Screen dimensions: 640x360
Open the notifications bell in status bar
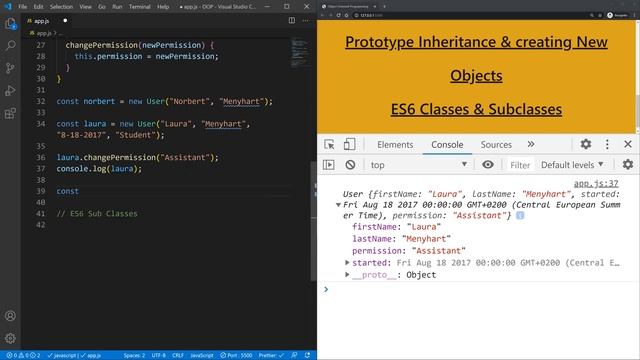coord(307,355)
